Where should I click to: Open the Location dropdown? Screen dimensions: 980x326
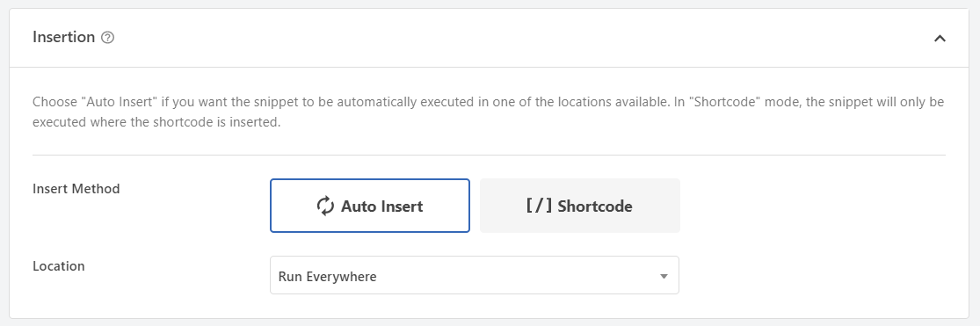coord(475,275)
